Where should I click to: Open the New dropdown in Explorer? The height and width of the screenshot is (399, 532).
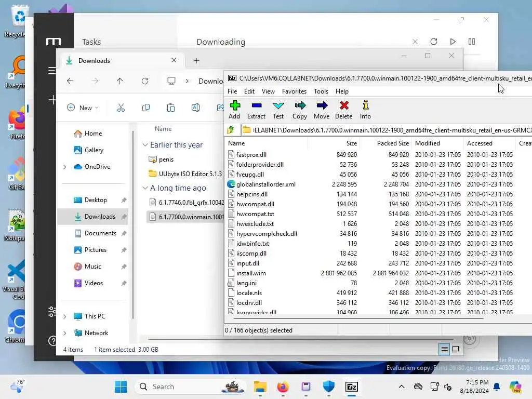pyautogui.click(x=83, y=108)
